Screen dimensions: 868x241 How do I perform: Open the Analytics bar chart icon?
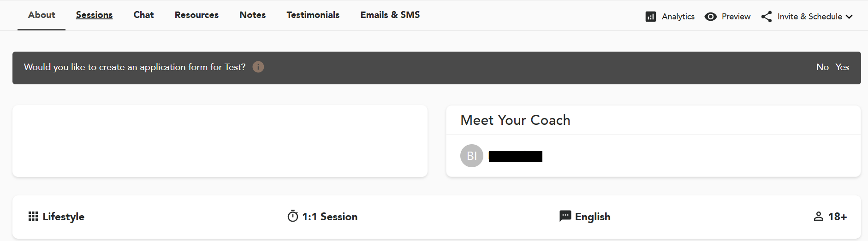coord(650,17)
